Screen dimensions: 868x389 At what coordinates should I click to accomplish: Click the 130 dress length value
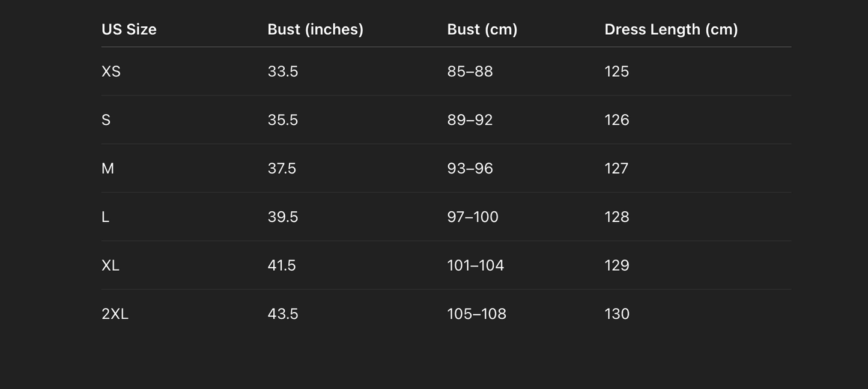pos(617,314)
